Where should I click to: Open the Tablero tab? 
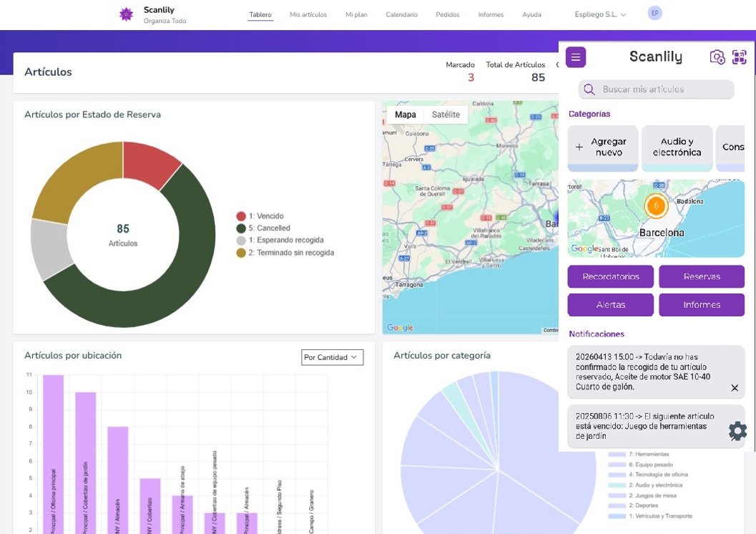click(260, 14)
